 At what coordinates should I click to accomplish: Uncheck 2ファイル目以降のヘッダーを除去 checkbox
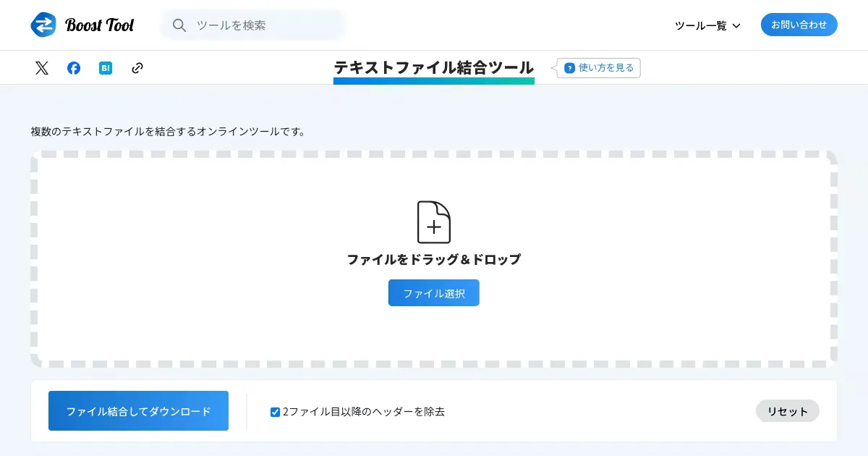point(275,412)
